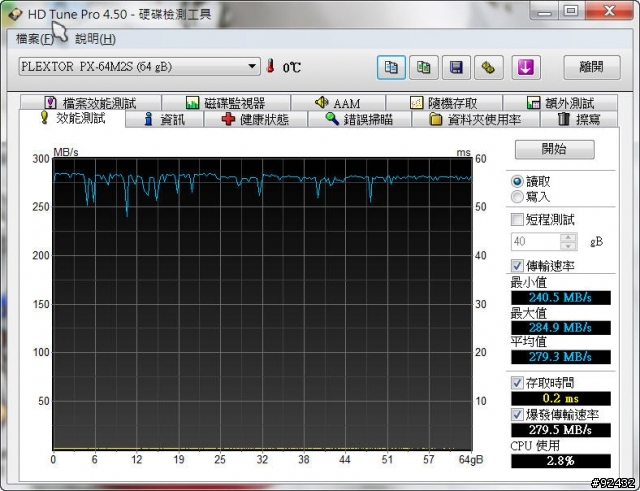Viewport: 640px width, 491px height.
Task: Click the short stroke size field showing 40
Action: (536, 242)
